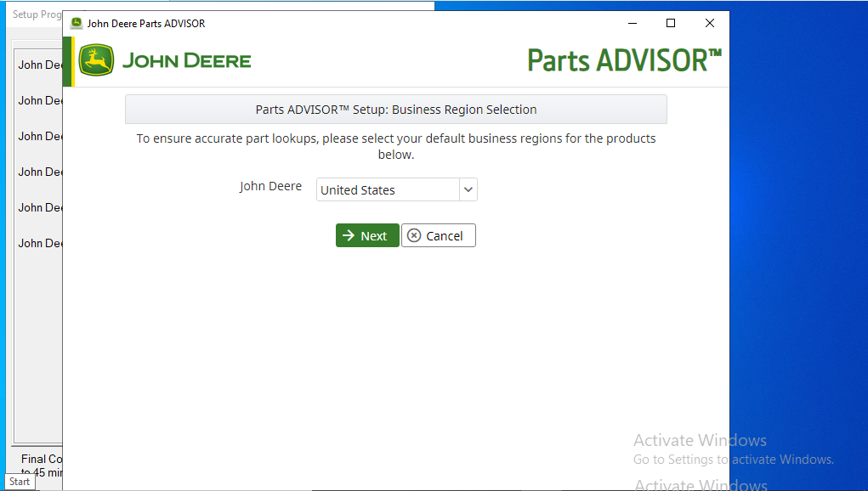Close the John Deere Parts ADVISOR window
Viewport: 868px width, 491px height.
tap(710, 24)
